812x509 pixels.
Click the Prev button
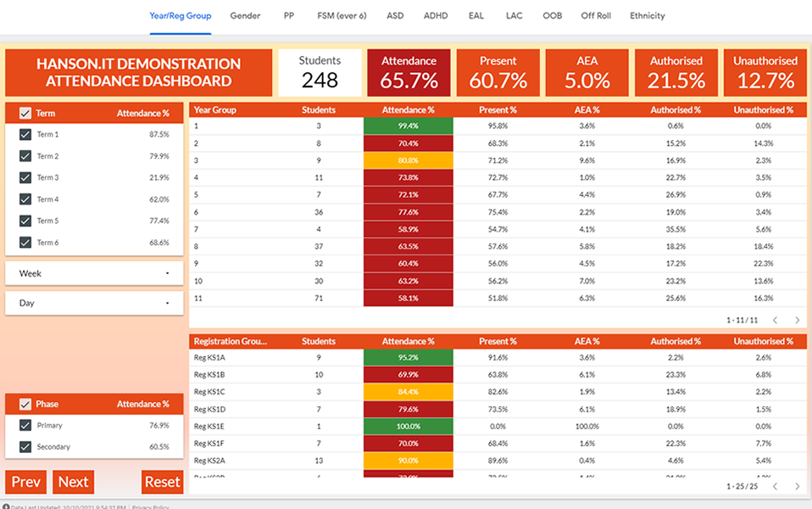26,482
